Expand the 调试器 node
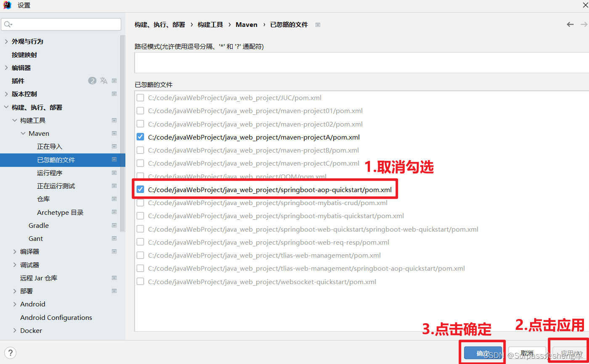The image size is (589, 364). 15,265
